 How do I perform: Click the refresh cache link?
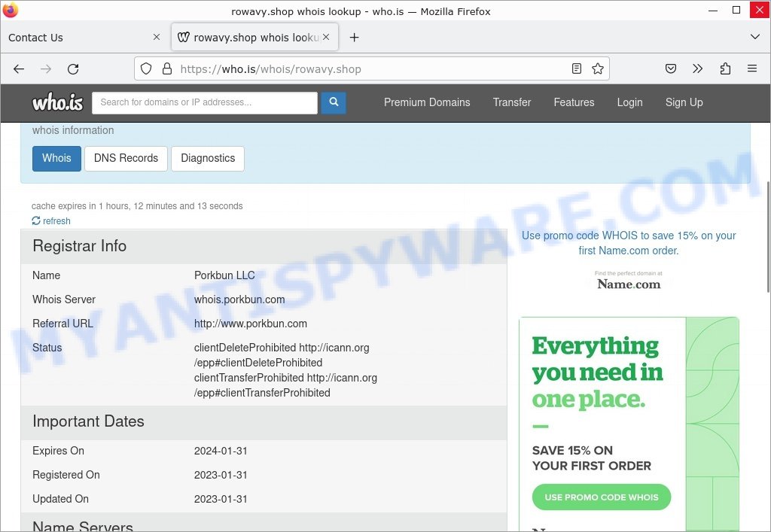[51, 221]
